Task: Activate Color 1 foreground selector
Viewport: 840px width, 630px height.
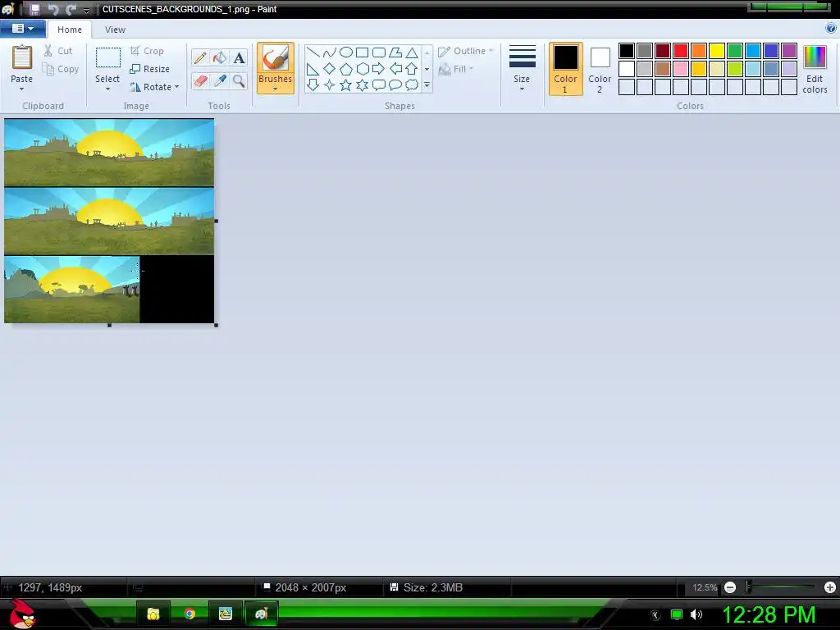Action: tap(565, 69)
